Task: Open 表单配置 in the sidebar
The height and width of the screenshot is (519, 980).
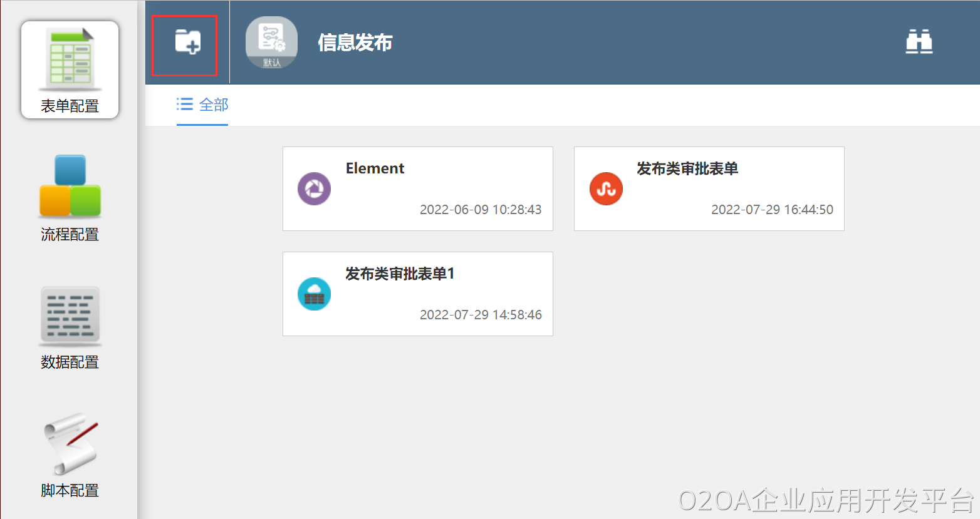Action: click(x=70, y=69)
